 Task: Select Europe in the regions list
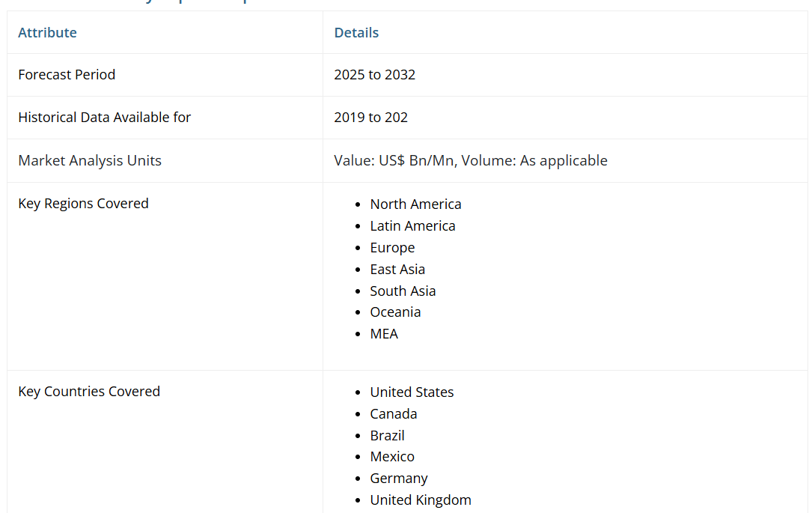click(x=392, y=248)
